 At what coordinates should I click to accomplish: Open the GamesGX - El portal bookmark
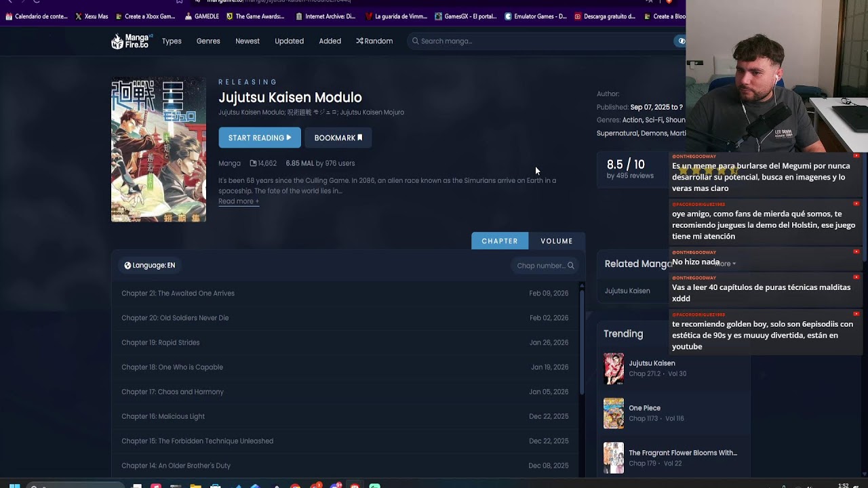pos(466,16)
